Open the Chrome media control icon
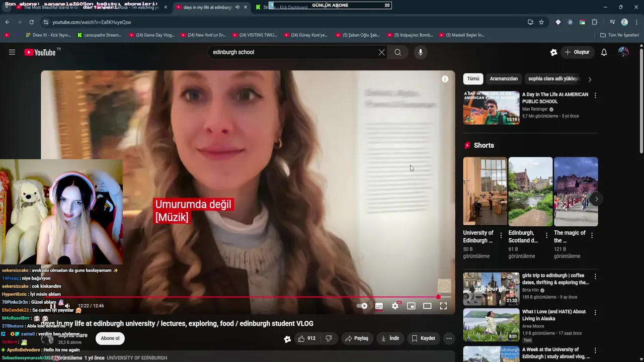Image resolution: width=644 pixels, height=362 pixels. tap(612, 22)
